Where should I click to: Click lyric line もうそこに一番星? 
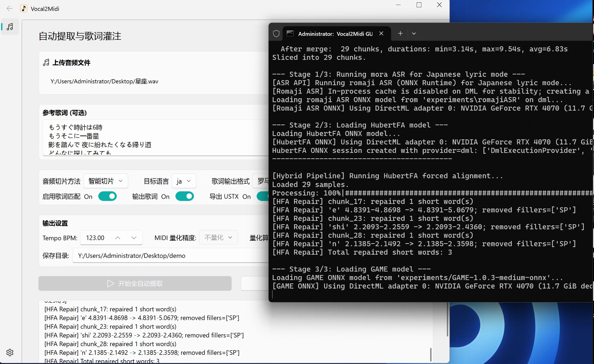click(74, 136)
